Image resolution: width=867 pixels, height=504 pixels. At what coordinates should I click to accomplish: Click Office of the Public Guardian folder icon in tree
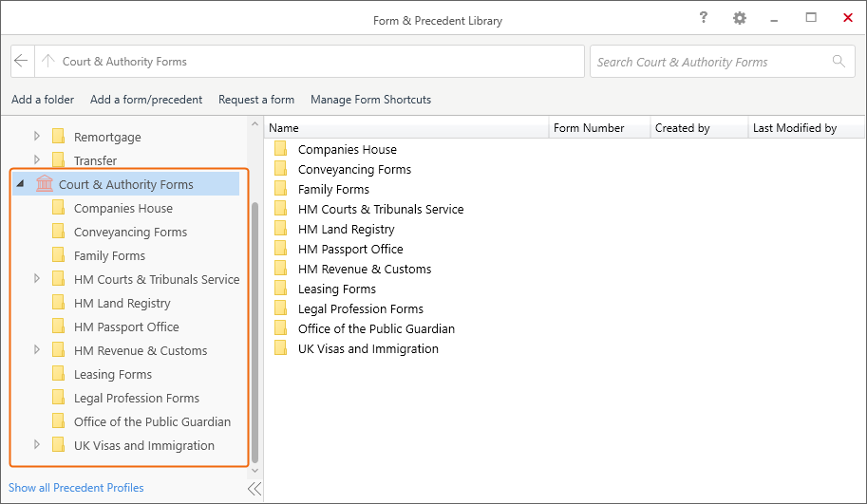(58, 421)
